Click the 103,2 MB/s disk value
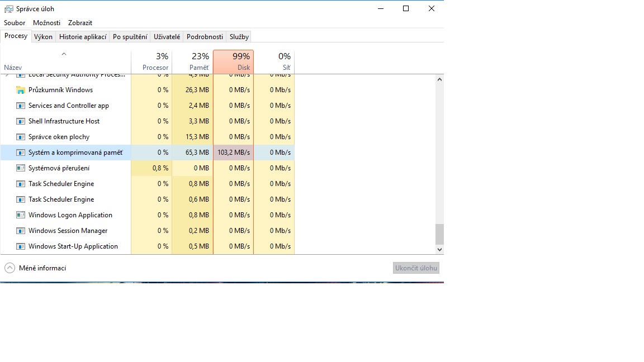The height and width of the screenshot is (362, 644). click(234, 153)
